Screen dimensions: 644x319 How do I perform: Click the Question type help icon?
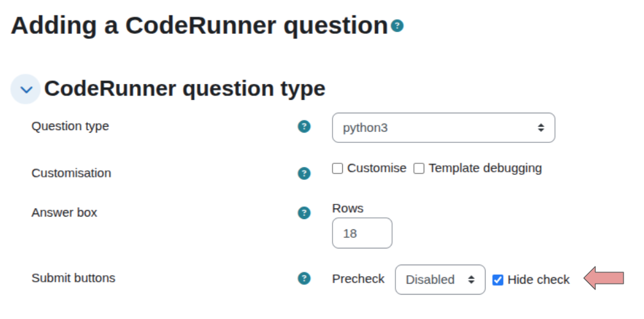click(x=304, y=127)
